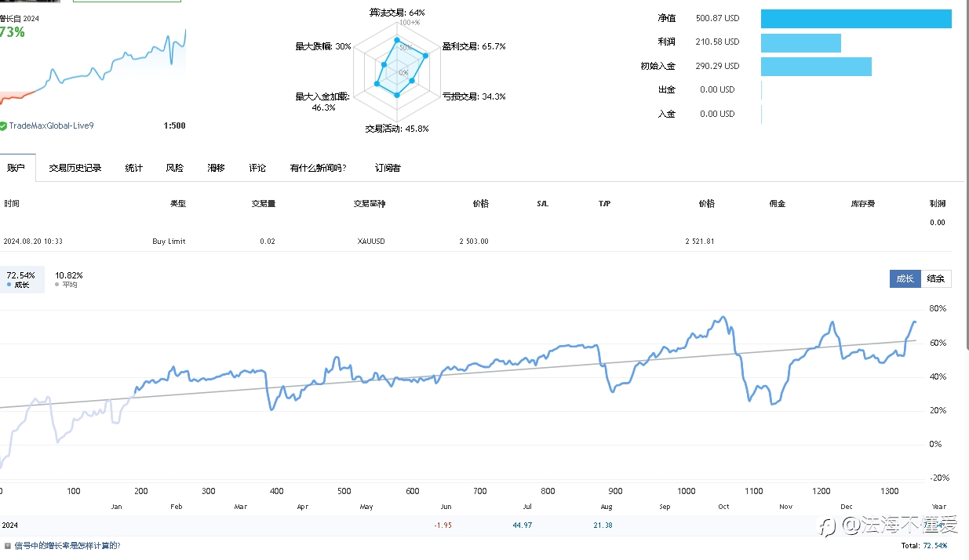
Task: Sort the table by the 时间 column
Action: pos(12,203)
